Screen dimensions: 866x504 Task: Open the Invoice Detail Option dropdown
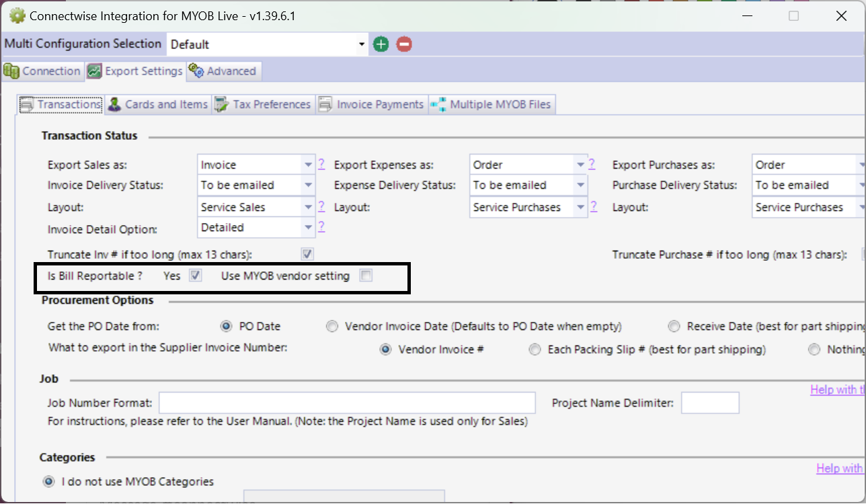click(x=308, y=227)
